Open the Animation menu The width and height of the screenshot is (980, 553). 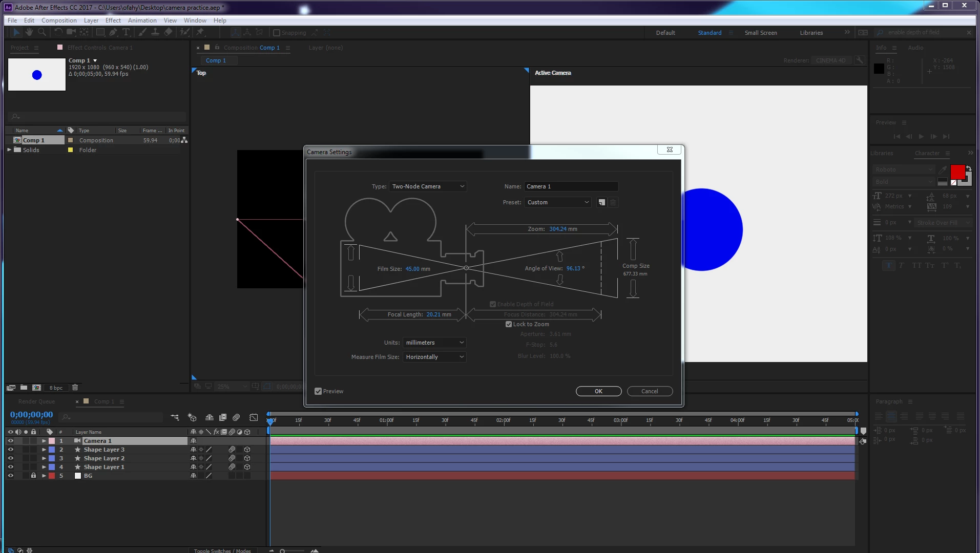pyautogui.click(x=142, y=20)
